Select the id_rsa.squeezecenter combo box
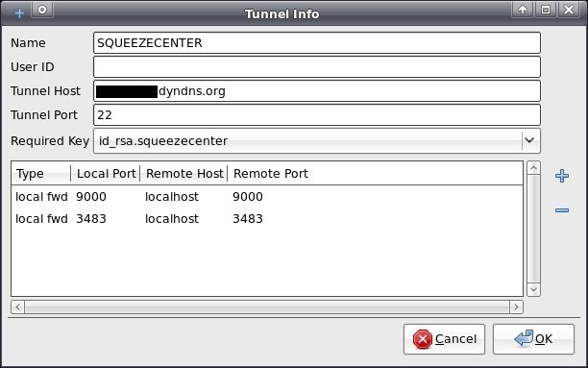 (317, 140)
